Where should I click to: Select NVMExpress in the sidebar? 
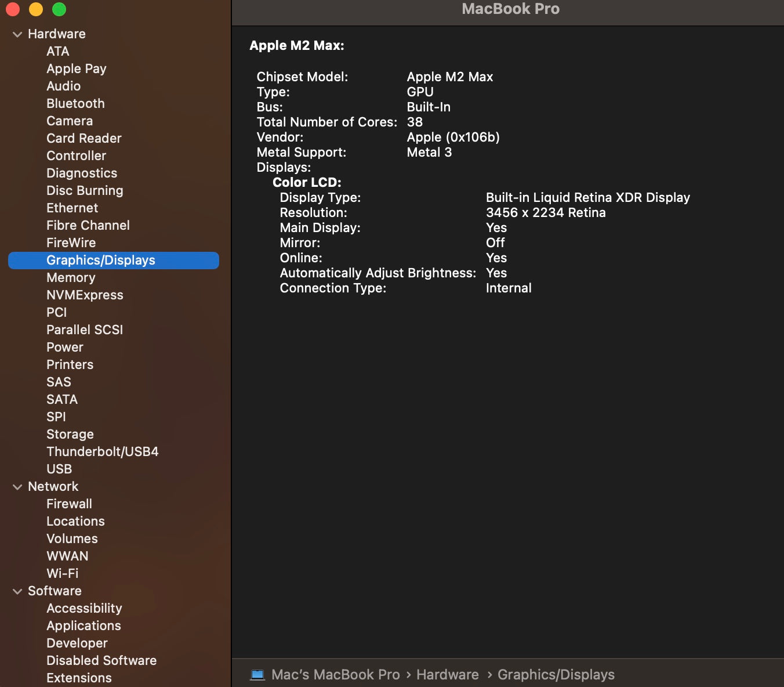click(85, 295)
